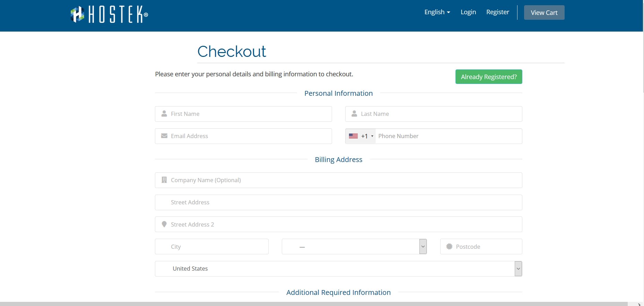
Task: Click the US flag icon
Action: point(353,136)
